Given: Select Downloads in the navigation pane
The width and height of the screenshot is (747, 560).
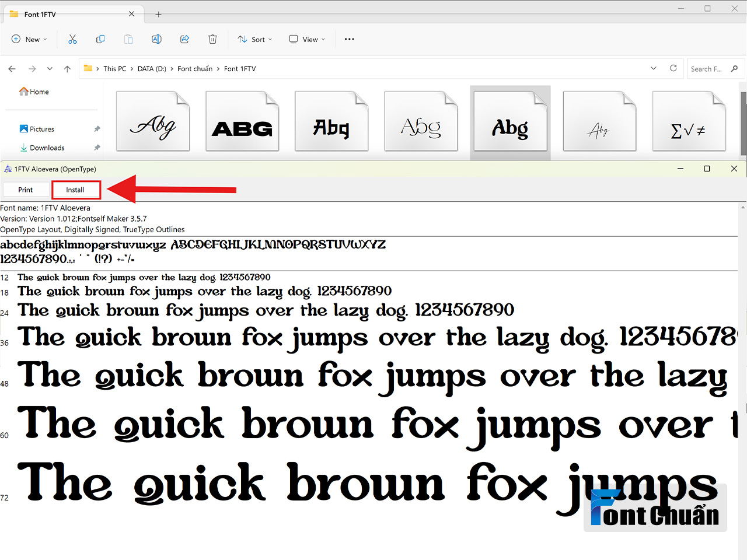Looking at the screenshot, I should point(47,148).
